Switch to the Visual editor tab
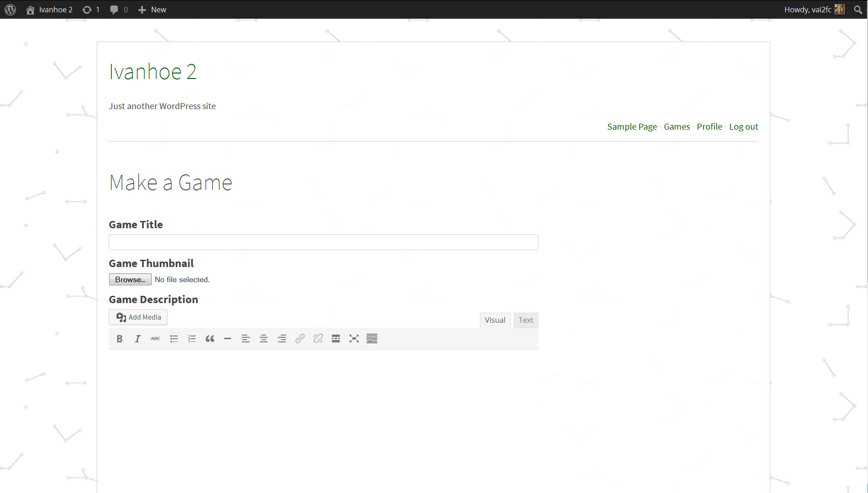 coord(495,320)
